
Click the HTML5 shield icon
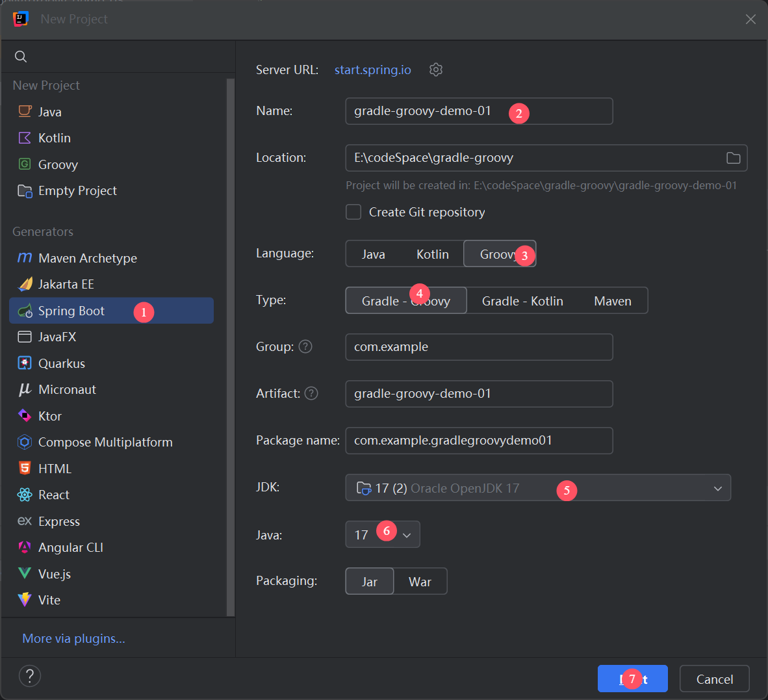pos(25,469)
